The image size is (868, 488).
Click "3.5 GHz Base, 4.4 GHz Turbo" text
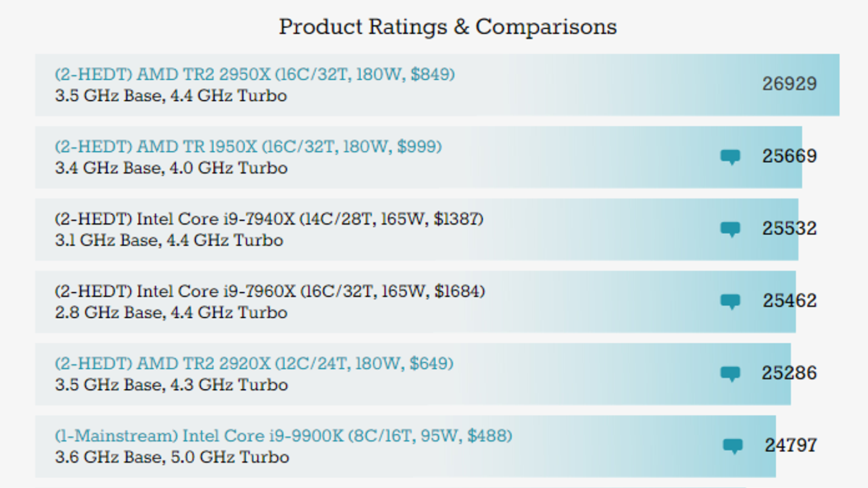[x=171, y=96]
